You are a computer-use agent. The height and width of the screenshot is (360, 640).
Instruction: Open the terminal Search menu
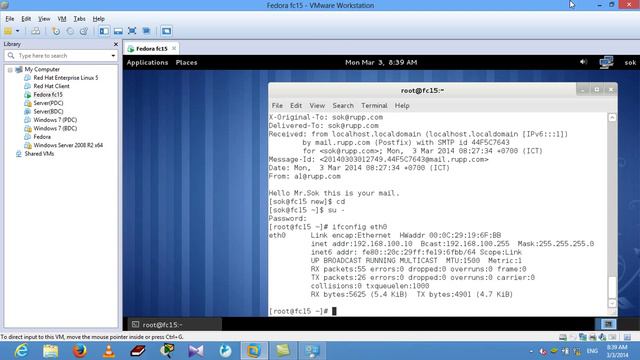343,106
